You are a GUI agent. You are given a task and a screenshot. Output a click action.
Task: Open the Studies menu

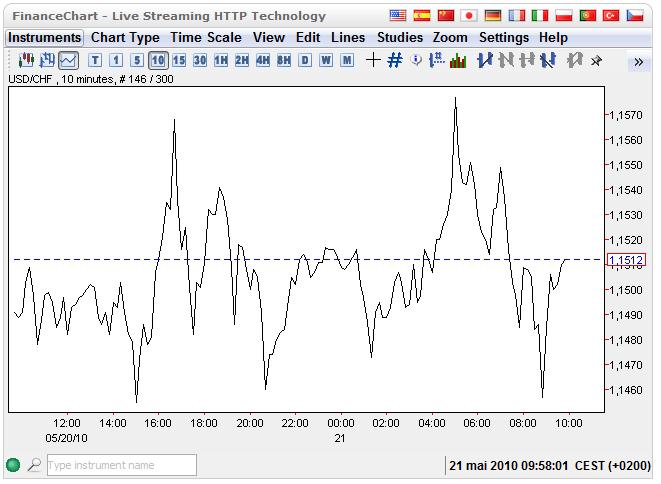pyautogui.click(x=399, y=37)
